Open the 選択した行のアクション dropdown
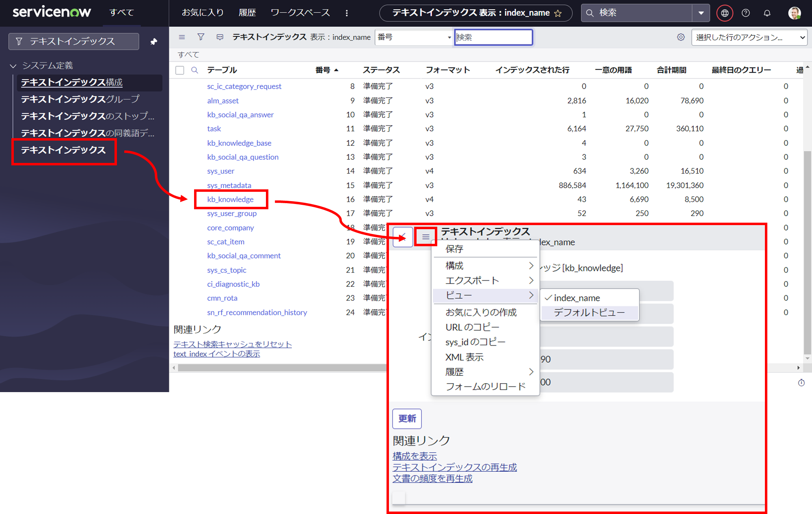The height and width of the screenshot is (514, 812). (749, 37)
